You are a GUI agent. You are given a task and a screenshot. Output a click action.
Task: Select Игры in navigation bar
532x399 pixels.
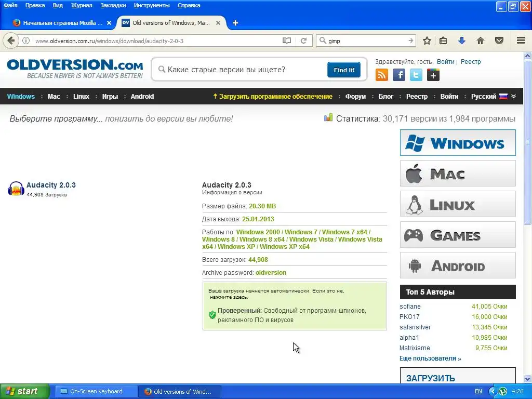coord(110,96)
